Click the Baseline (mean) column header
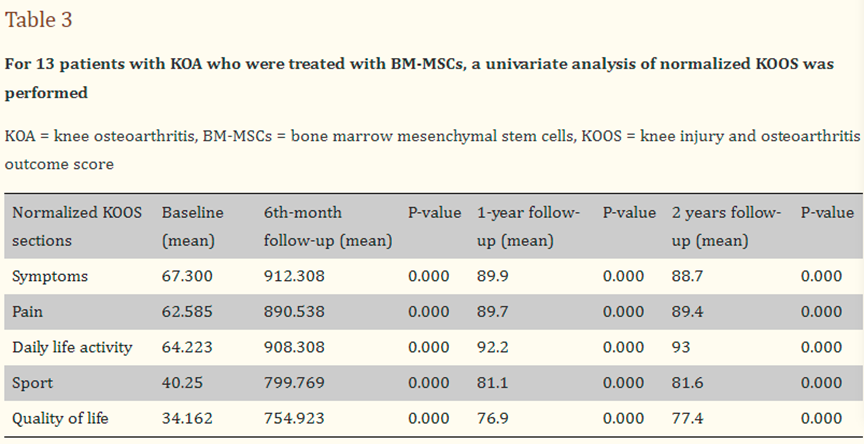Viewport: 864px width, 444px height. point(193,227)
